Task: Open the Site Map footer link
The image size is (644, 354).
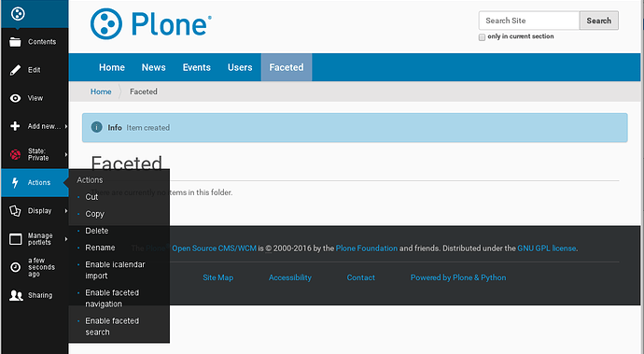Action: 218,277
